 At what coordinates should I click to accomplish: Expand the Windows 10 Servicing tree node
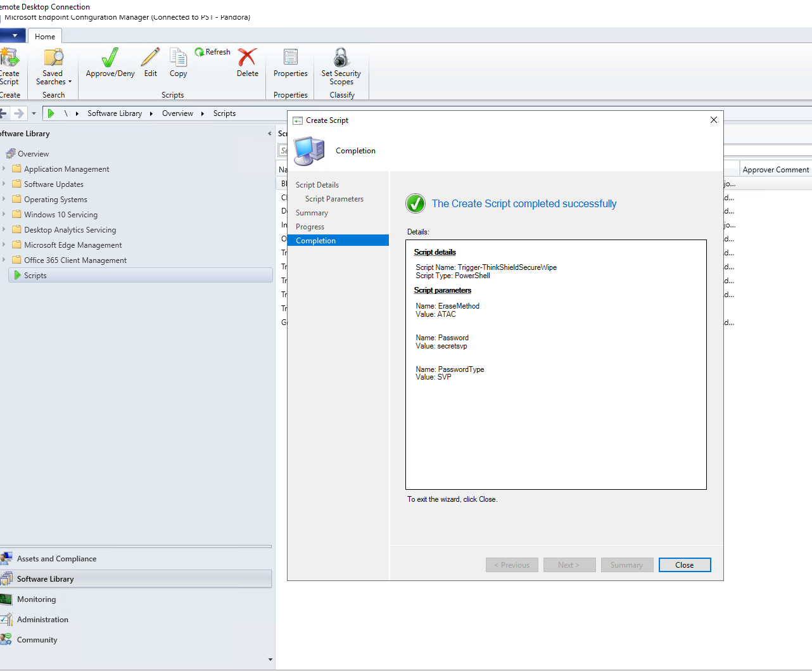click(x=4, y=214)
